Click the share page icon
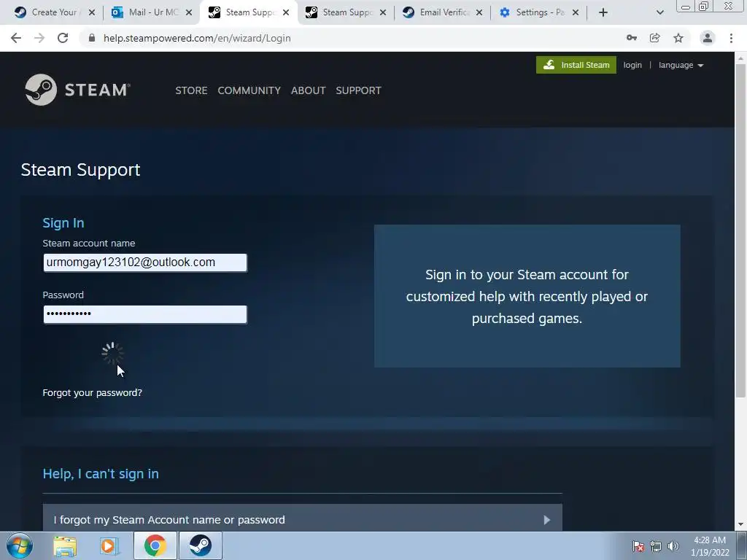This screenshot has width=747, height=560. click(x=654, y=38)
